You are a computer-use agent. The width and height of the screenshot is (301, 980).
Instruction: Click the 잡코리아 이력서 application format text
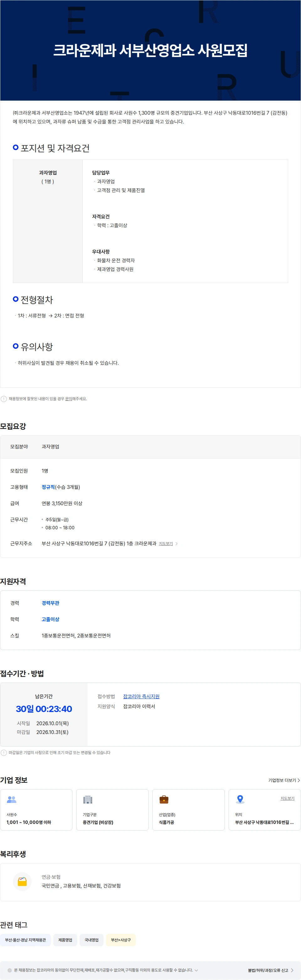pos(139,706)
